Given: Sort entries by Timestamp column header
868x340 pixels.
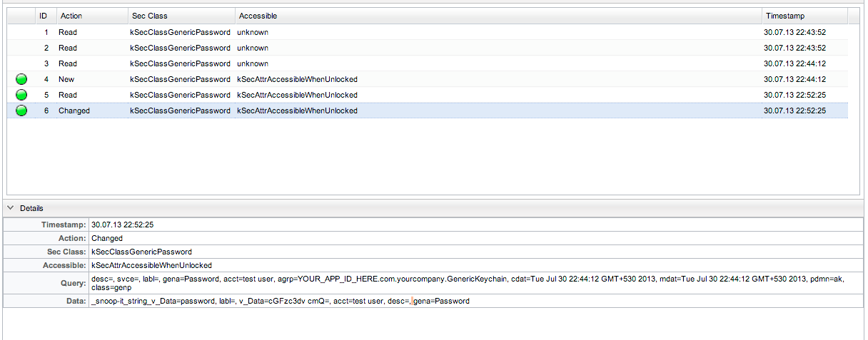Looking at the screenshot, I should pyautogui.click(x=784, y=16).
